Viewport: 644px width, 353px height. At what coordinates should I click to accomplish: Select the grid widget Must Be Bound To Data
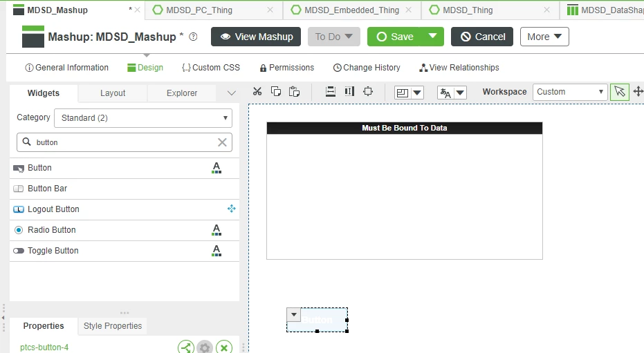(405, 191)
